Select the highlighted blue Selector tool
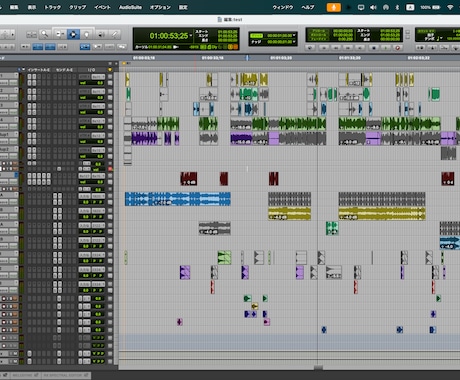 73,34
